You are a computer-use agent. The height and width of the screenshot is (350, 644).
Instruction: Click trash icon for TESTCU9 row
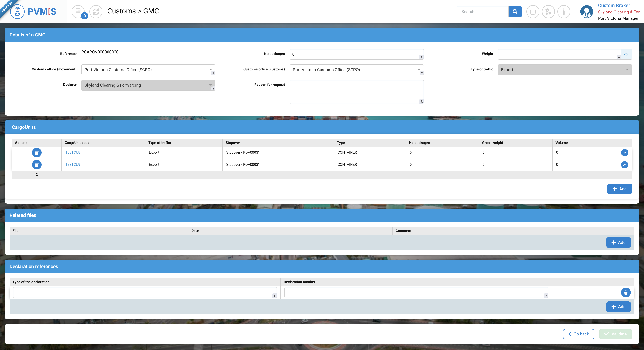(37, 165)
